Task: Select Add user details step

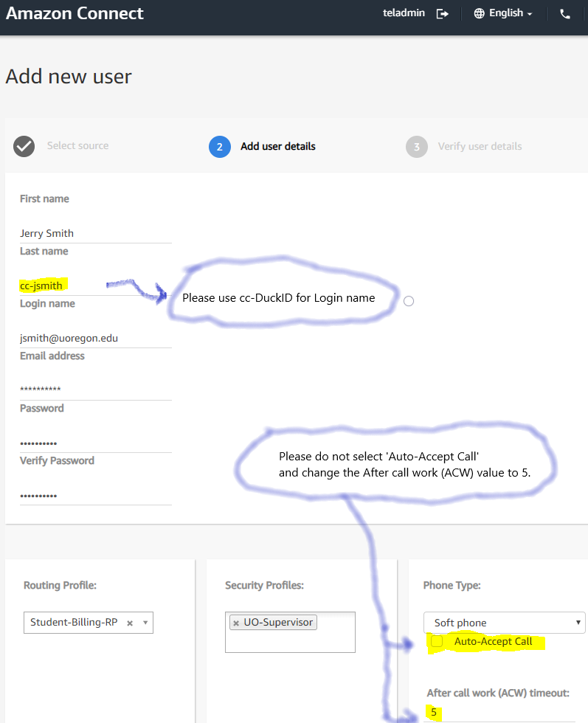Action: [278, 147]
